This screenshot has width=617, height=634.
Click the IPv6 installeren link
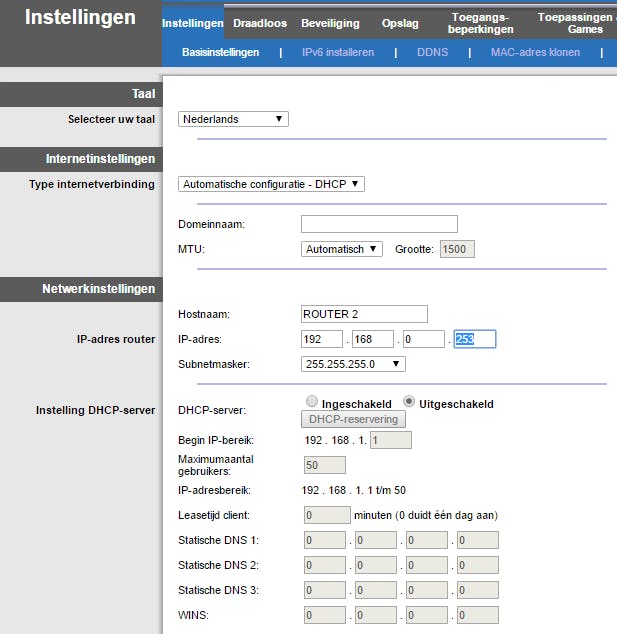(x=338, y=52)
